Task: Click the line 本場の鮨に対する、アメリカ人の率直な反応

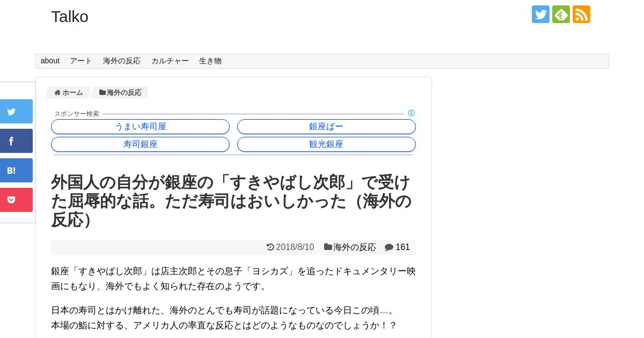Action: coord(224,326)
